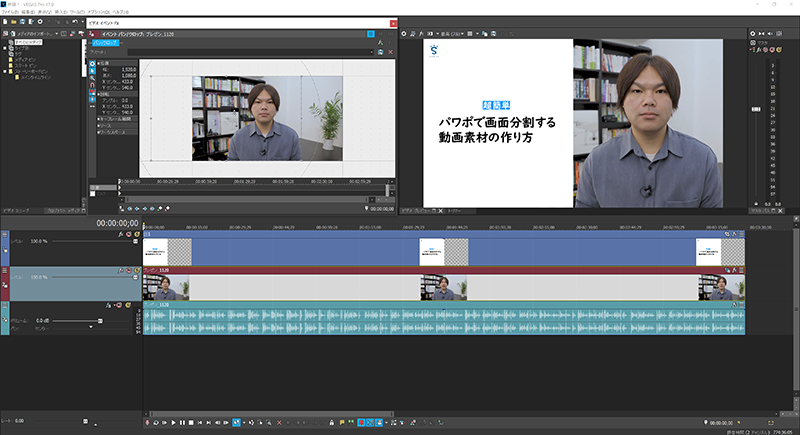The width and height of the screenshot is (800, 435).
Task: Open the ファイル menu in the menu bar
Action: (10, 12)
